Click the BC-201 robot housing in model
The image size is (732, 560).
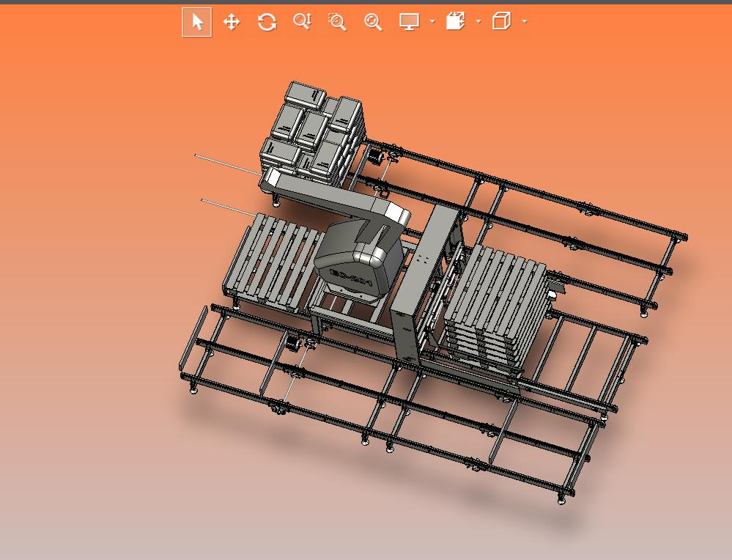[360, 262]
